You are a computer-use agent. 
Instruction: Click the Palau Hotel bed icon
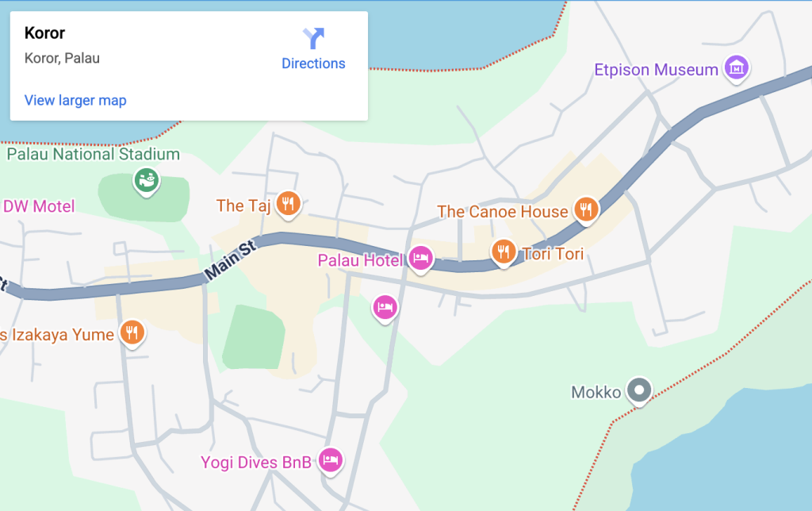[x=420, y=259]
